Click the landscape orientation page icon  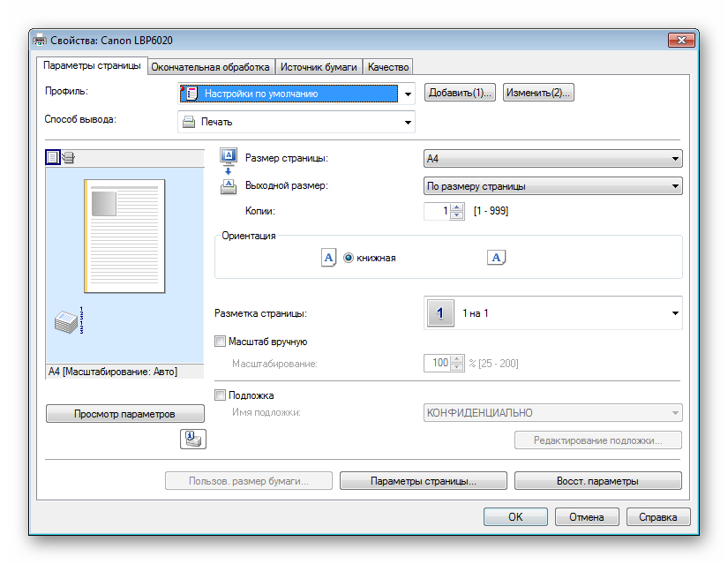496,258
